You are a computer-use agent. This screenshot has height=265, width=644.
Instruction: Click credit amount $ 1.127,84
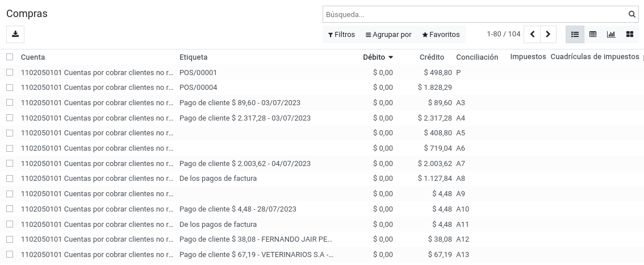(x=435, y=178)
